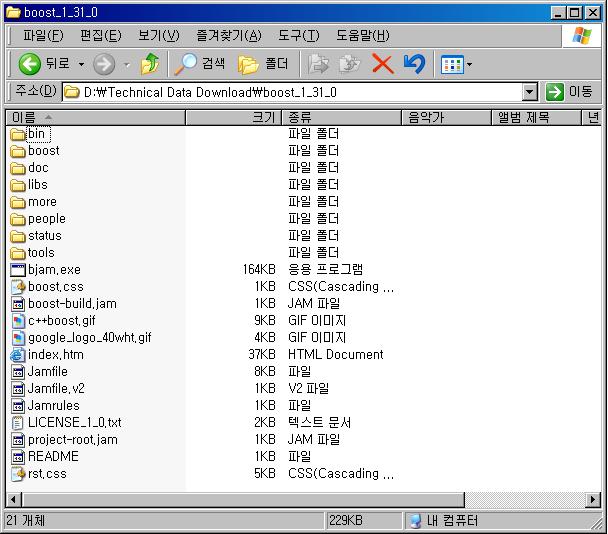Select the Jamfile file icon

[18, 372]
